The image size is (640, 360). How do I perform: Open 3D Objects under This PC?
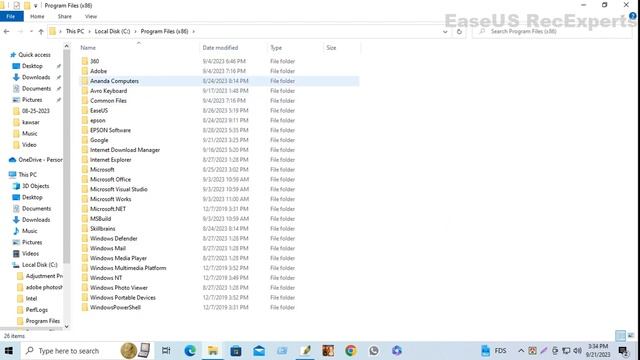pos(36,186)
